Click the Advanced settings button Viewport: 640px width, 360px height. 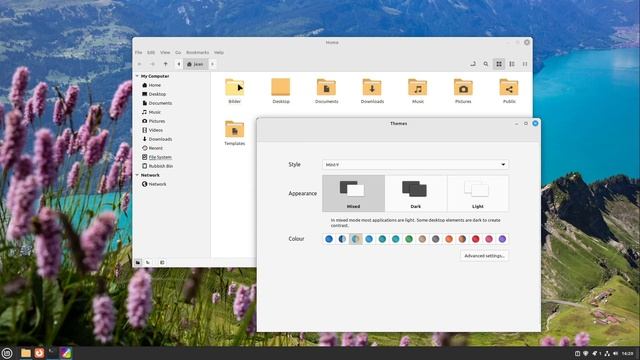pos(484,256)
